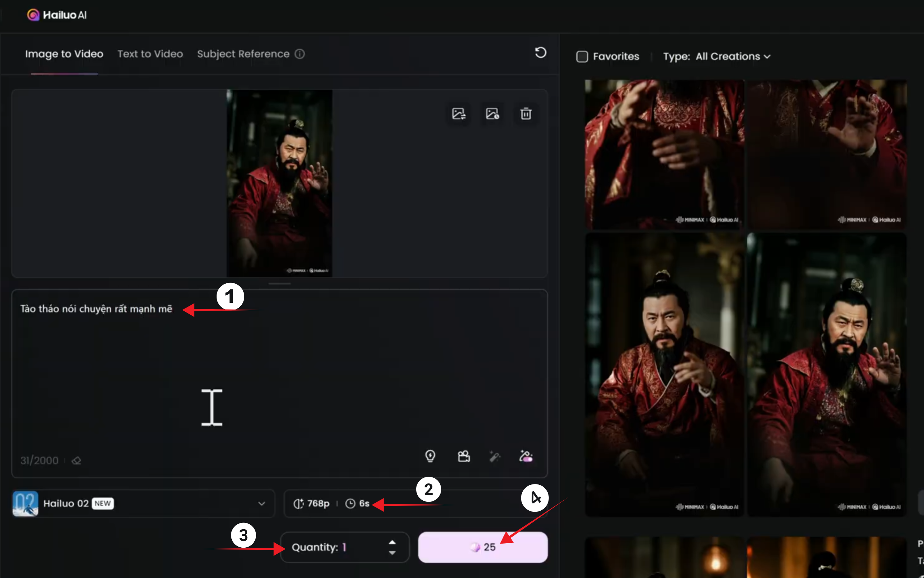Open the 768p 6s settings selector

415,503
